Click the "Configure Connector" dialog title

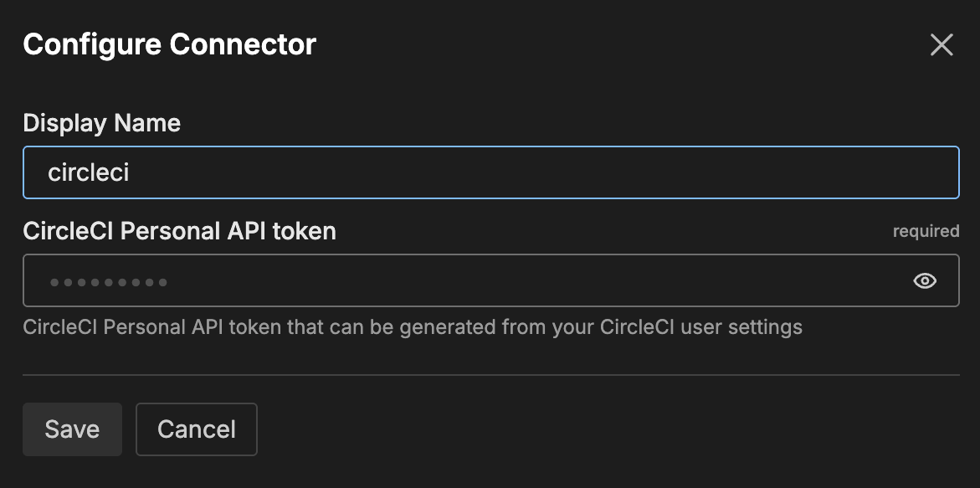[x=169, y=44]
